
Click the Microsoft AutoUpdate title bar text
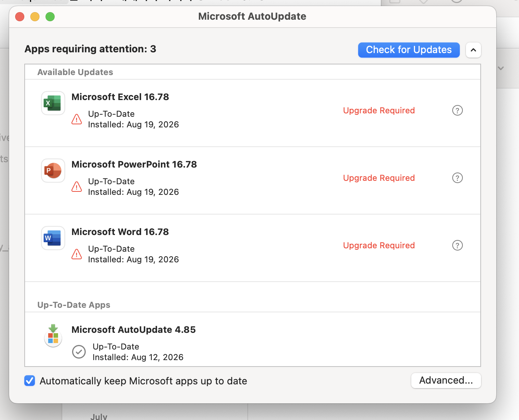click(252, 16)
